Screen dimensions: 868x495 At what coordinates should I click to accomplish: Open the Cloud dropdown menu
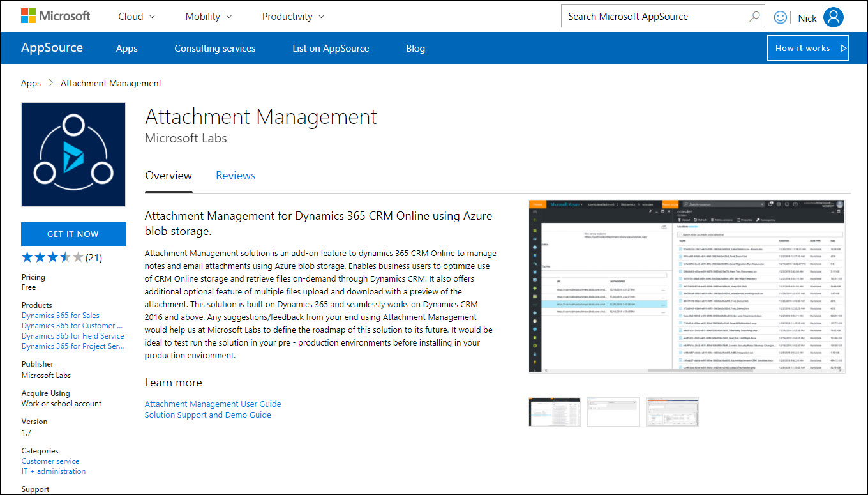[x=135, y=16]
